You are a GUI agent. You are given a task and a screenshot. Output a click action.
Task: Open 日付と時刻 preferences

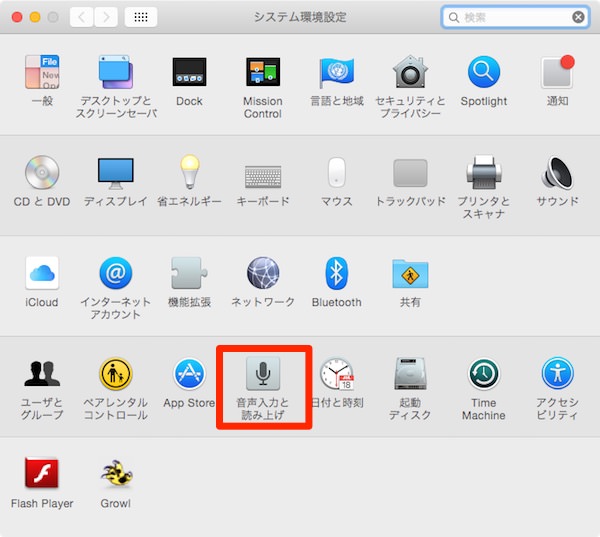coord(336,373)
